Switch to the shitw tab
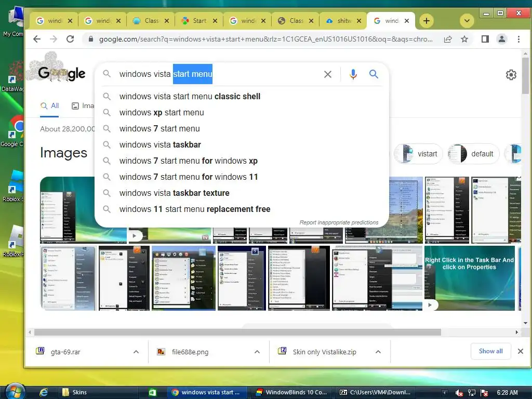 coord(343,21)
